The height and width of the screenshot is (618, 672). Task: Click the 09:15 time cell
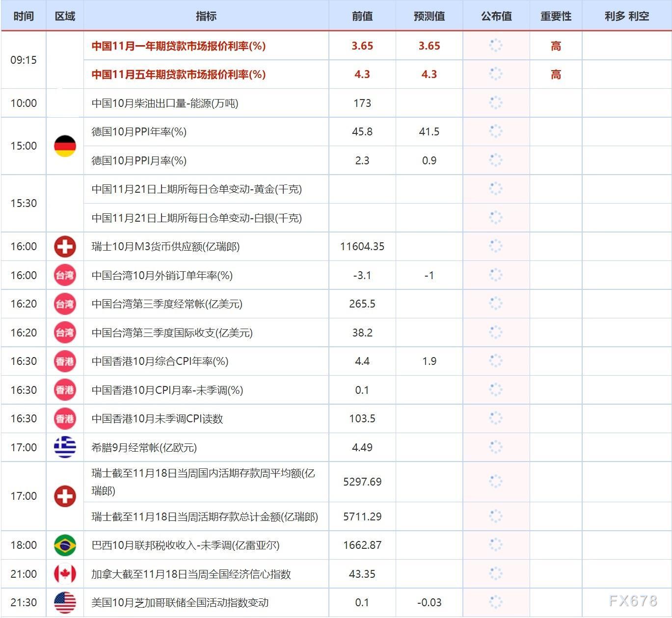[24, 60]
